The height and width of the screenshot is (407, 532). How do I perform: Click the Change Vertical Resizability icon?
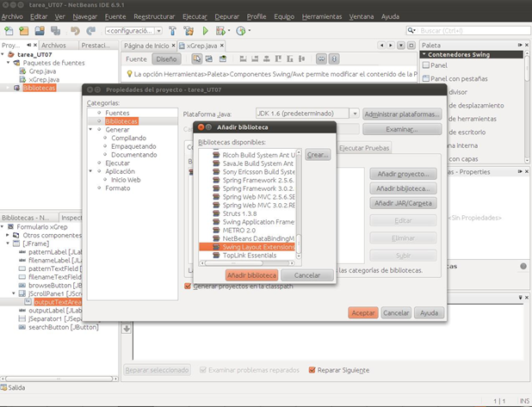[x=334, y=59]
